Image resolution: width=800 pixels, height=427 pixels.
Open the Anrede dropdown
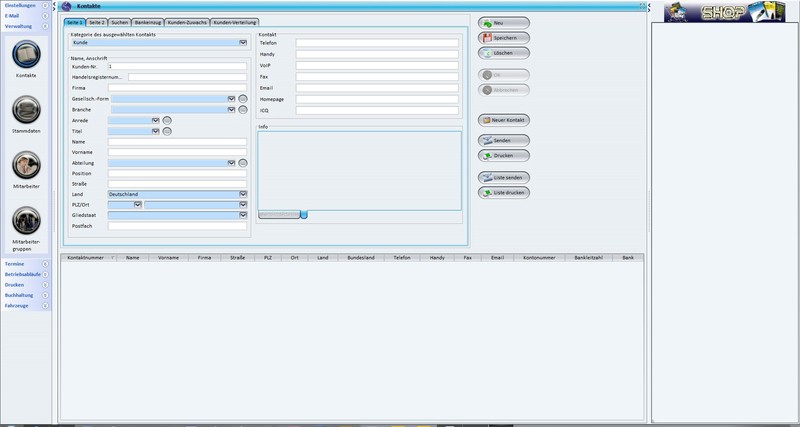(x=156, y=120)
